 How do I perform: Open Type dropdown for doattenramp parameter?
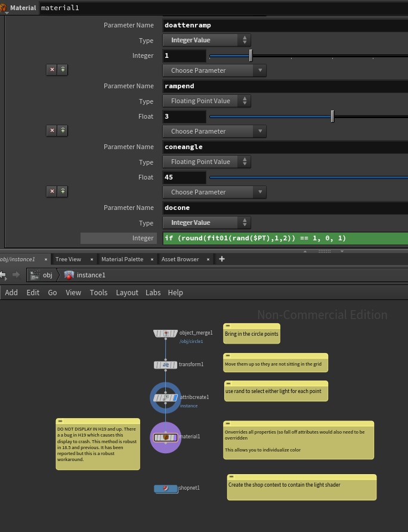tap(206, 40)
